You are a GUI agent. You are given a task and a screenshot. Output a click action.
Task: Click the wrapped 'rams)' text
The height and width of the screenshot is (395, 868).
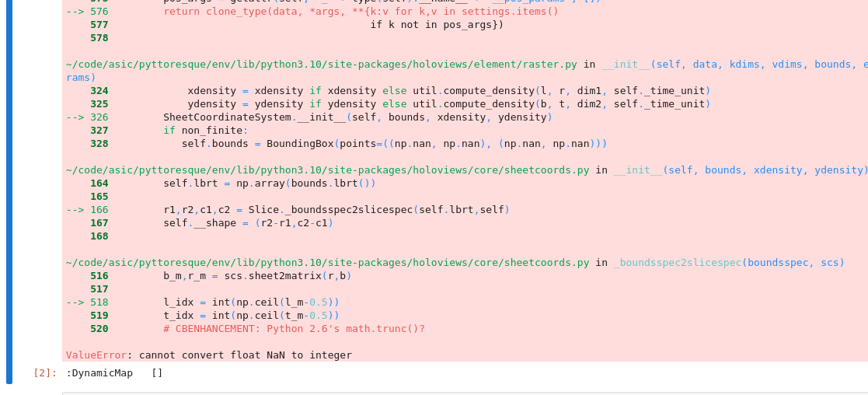[81, 78]
